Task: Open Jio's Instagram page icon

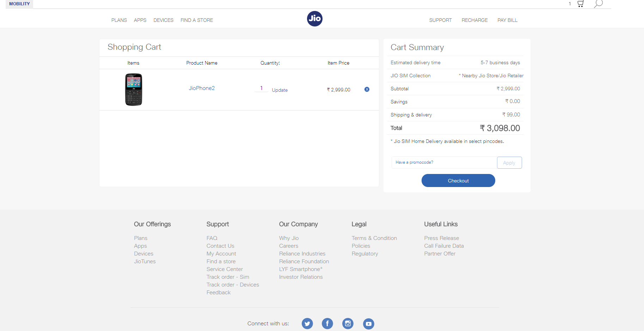Action: [348, 324]
